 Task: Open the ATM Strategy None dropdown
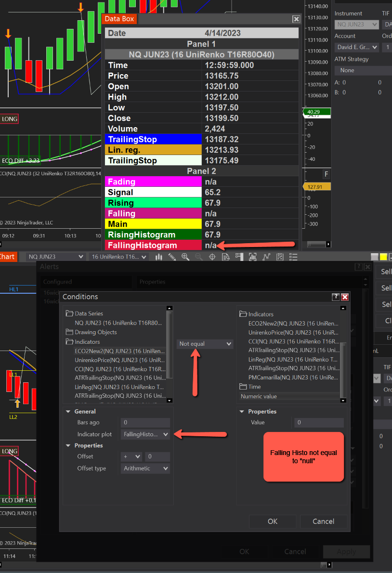click(x=363, y=70)
